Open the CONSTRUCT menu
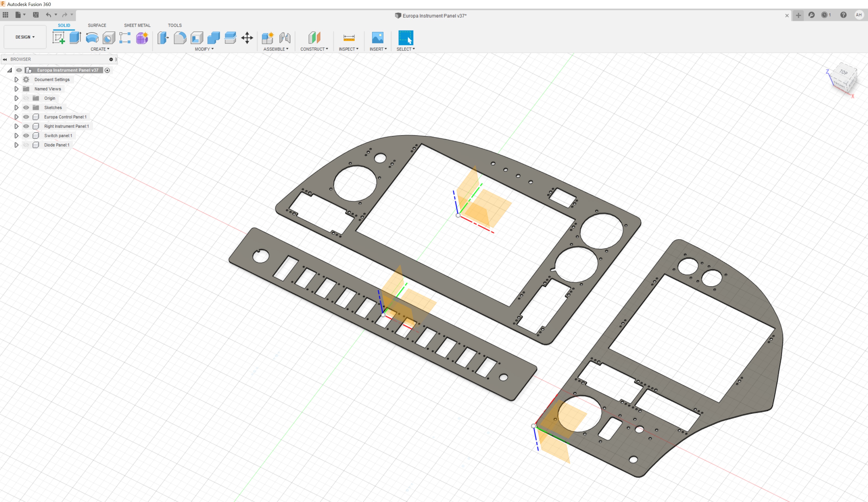This screenshot has width=868, height=502. 314,49
